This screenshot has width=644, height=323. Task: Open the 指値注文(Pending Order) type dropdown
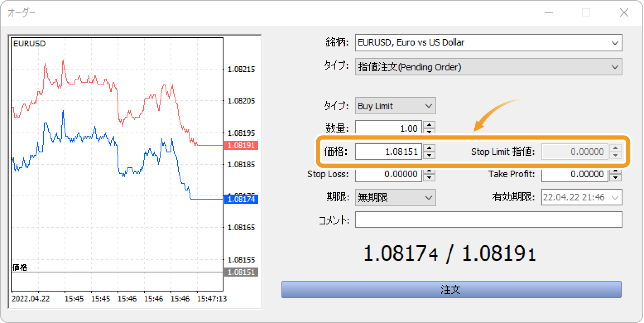pos(488,67)
